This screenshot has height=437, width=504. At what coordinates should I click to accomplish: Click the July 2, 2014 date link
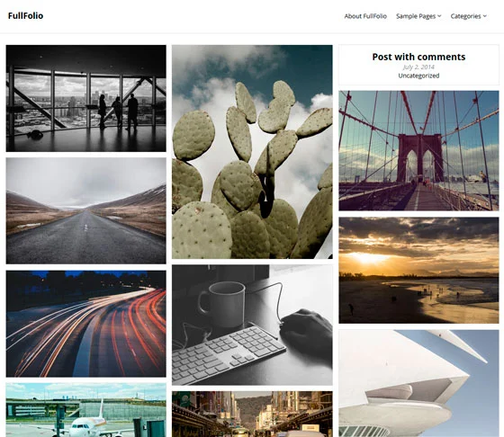click(418, 67)
